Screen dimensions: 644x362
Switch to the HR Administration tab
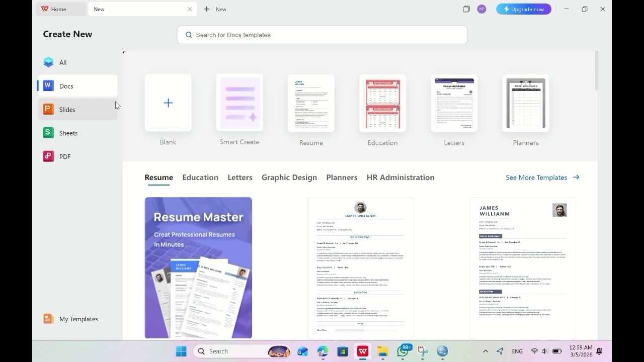tap(400, 177)
